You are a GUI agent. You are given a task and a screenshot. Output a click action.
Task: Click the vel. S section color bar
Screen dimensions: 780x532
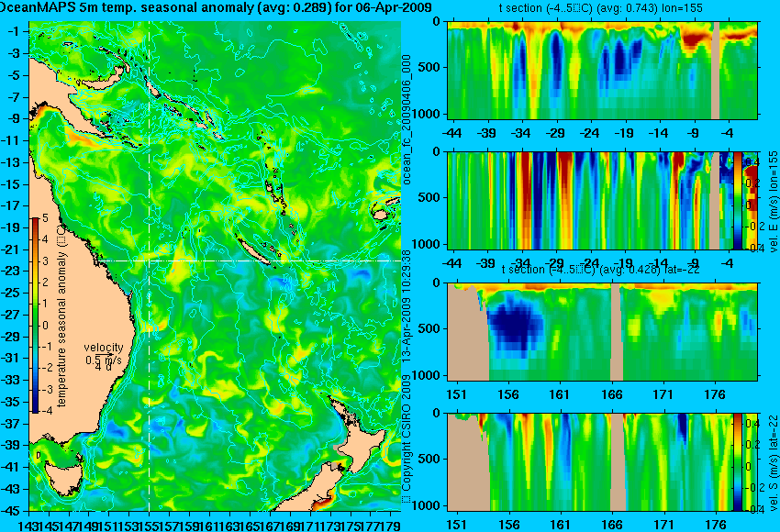tap(738, 461)
